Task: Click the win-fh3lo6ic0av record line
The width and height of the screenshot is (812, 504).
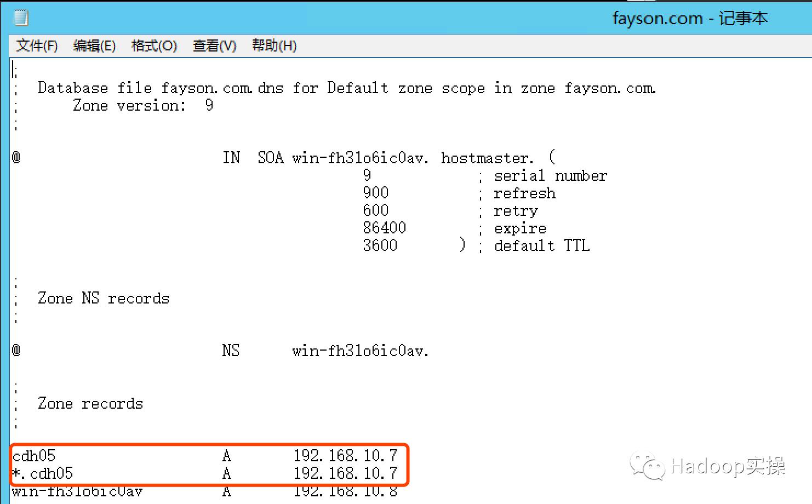Action: (x=77, y=491)
